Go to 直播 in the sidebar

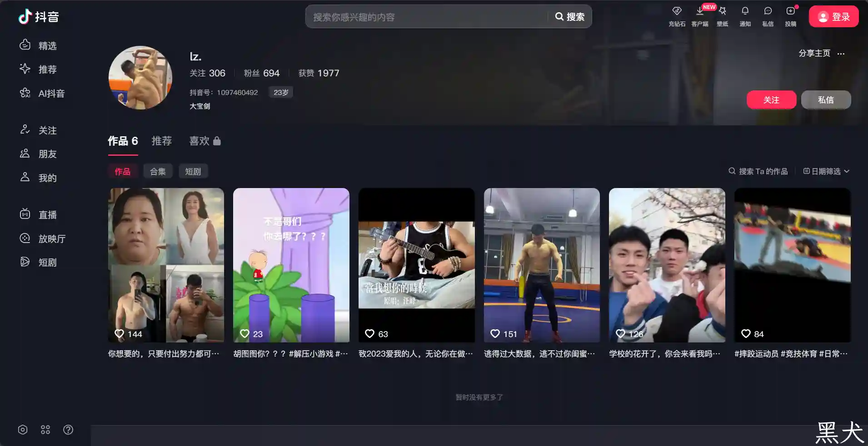click(x=47, y=214)
